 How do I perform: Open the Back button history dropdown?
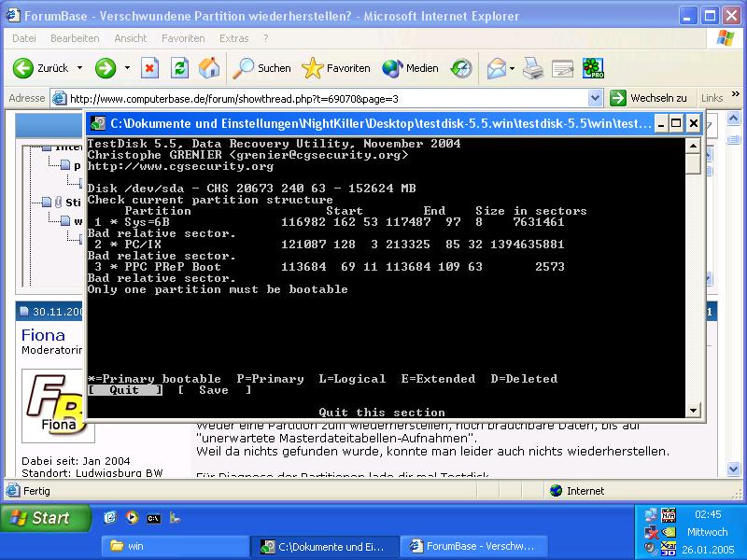(79, 68)
